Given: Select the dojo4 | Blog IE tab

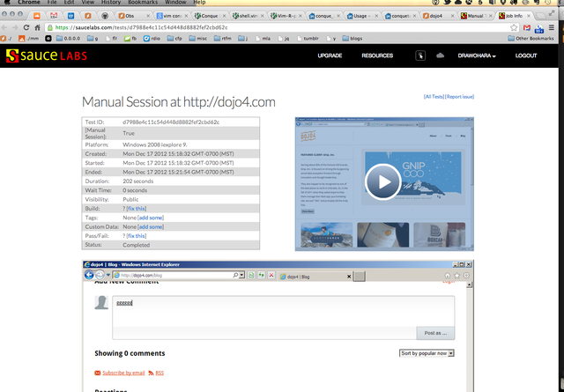Looking at the screenshot, I should [x=313, y=277].
